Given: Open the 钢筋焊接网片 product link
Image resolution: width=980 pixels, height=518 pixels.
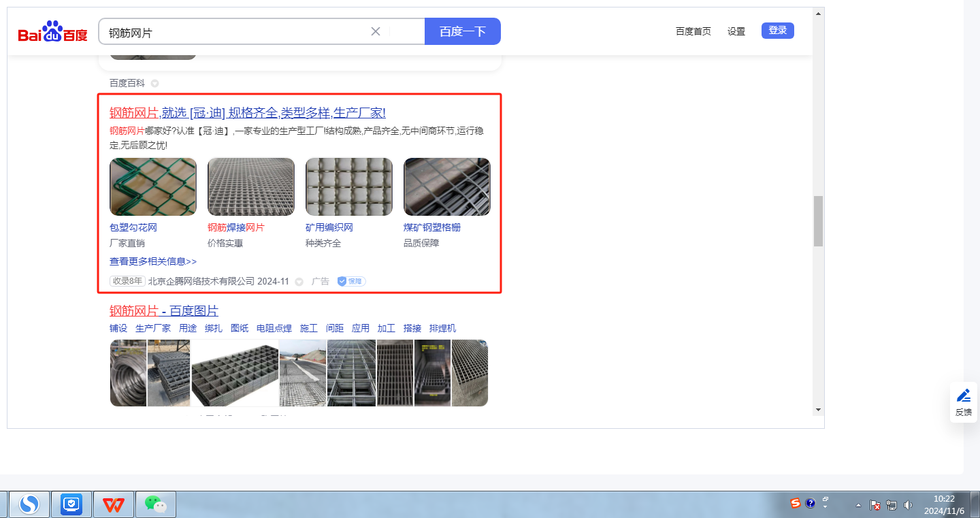Looking at the screenshot, I should point(236,227).
